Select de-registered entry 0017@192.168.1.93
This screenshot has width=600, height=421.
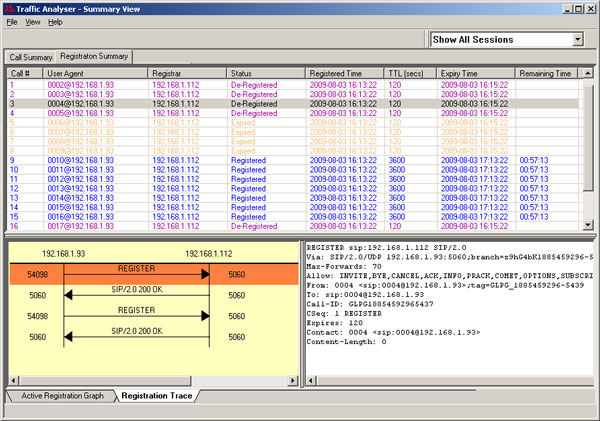click(x=293, y=226)
